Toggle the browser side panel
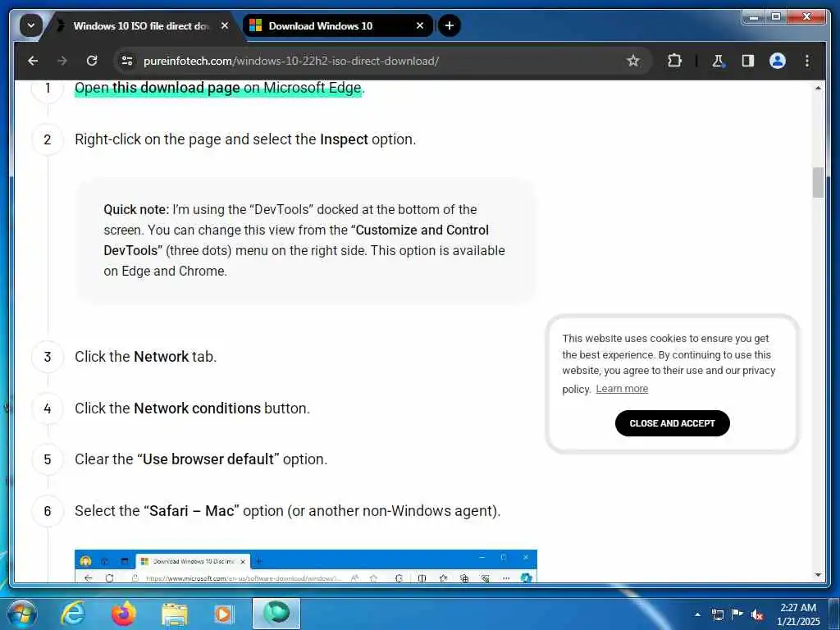Screen dimensions: 840x630 point(748,61)
